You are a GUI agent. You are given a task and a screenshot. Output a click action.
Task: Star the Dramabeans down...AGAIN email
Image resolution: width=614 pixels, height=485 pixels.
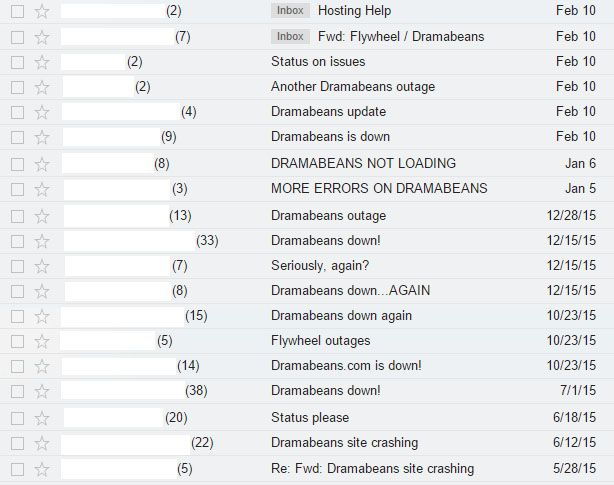42,292
